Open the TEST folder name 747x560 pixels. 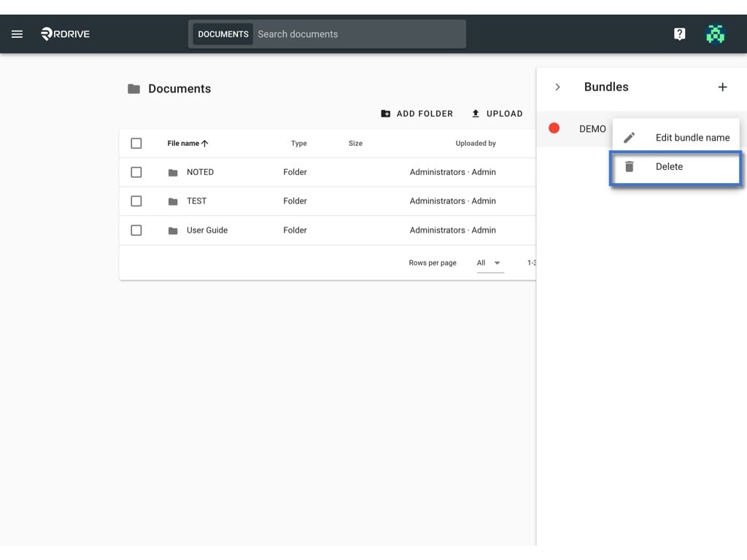pos(197,201)
